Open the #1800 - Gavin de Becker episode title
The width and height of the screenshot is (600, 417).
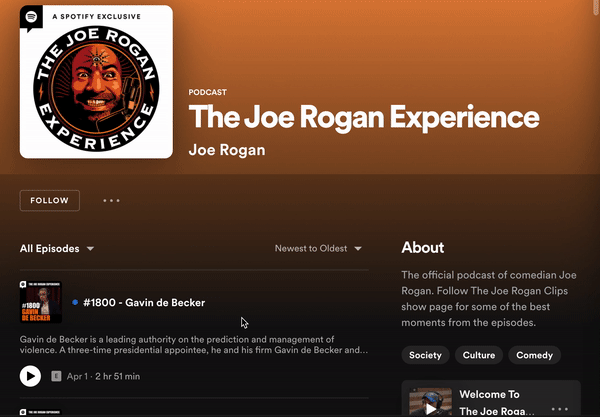coord(144,302)
